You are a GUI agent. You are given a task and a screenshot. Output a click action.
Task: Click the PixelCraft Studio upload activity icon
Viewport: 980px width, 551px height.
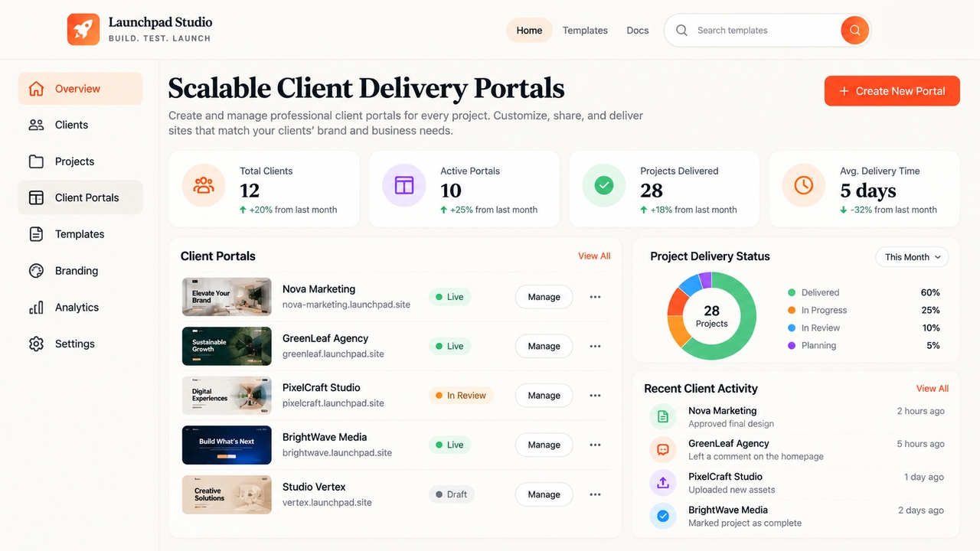point(663,483)
